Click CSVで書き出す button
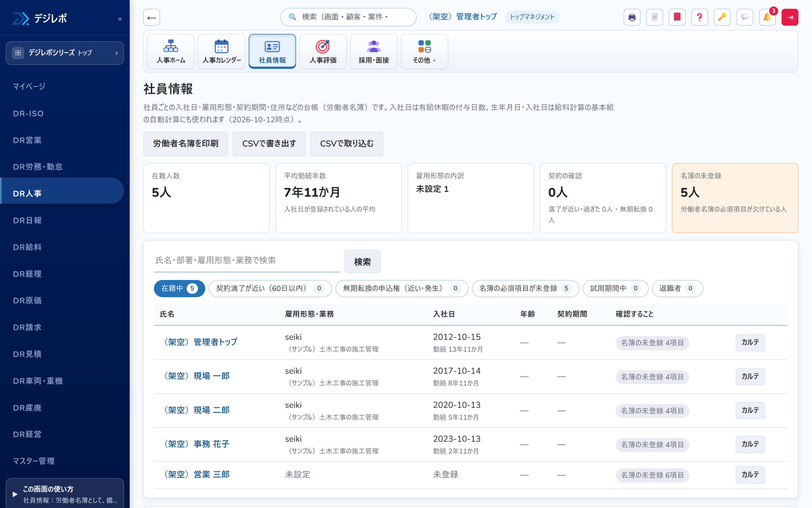Image resolution: width=812 pixels, height=508 pixels. 269,144
